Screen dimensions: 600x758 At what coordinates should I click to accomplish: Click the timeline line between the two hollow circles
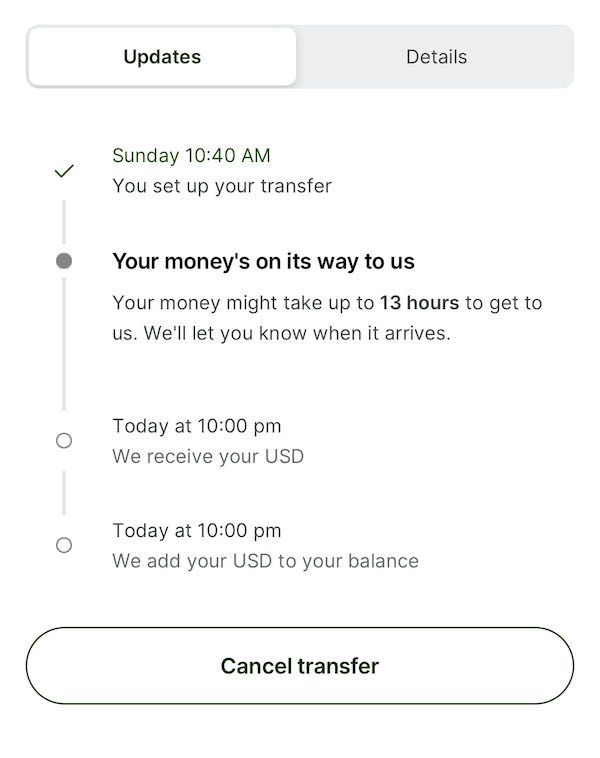tap(64, 492)
